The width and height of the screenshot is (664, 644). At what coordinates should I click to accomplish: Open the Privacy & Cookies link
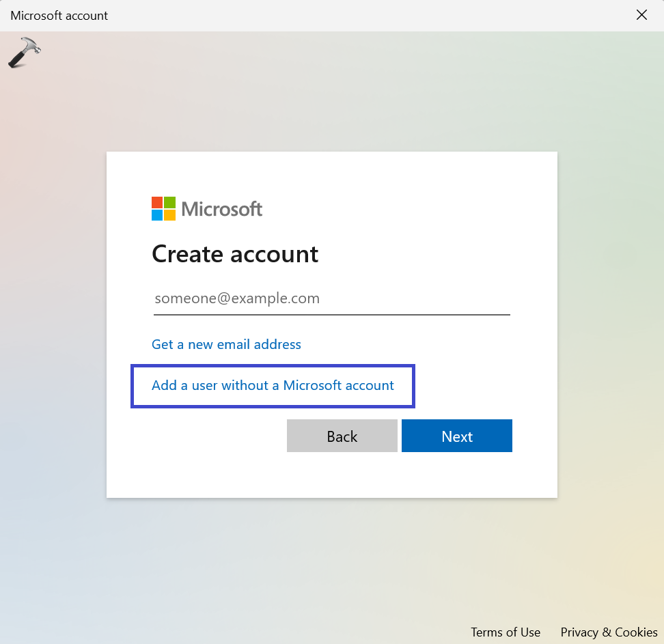click(x=609, y=632)
